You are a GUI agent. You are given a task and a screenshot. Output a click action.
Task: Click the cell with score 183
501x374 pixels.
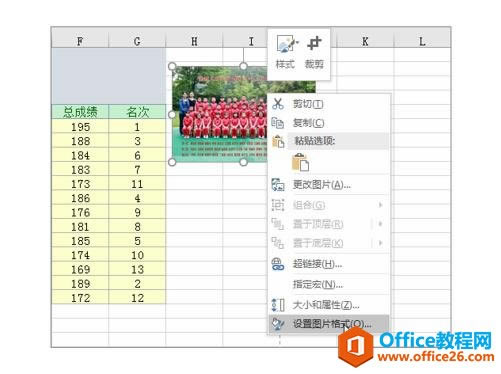[80, 170]
